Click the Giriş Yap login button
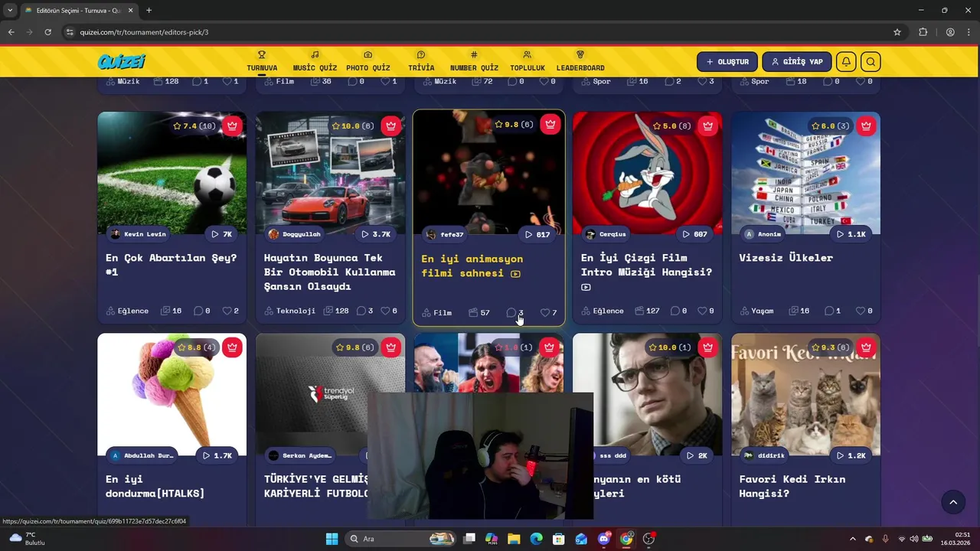 (796, 62)
